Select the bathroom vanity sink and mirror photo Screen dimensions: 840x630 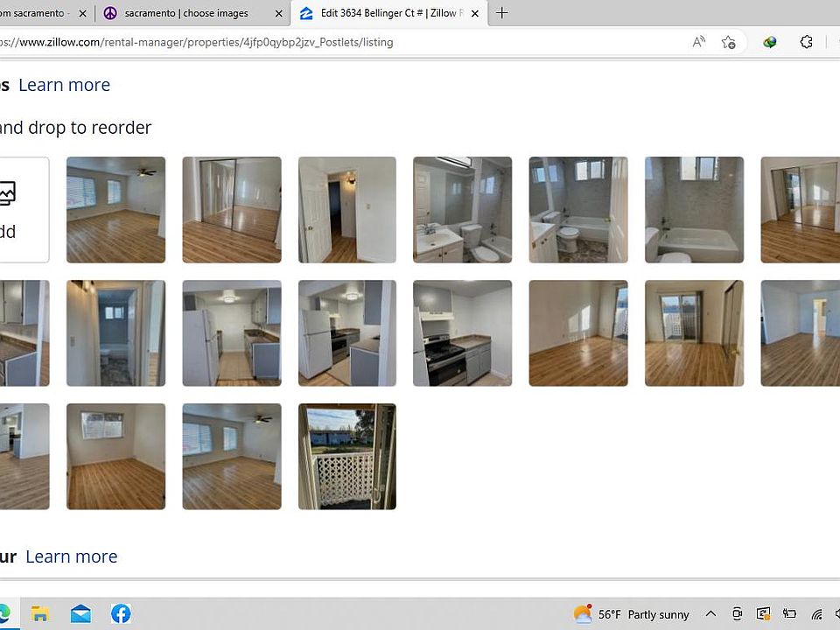(x=462, y=210)
